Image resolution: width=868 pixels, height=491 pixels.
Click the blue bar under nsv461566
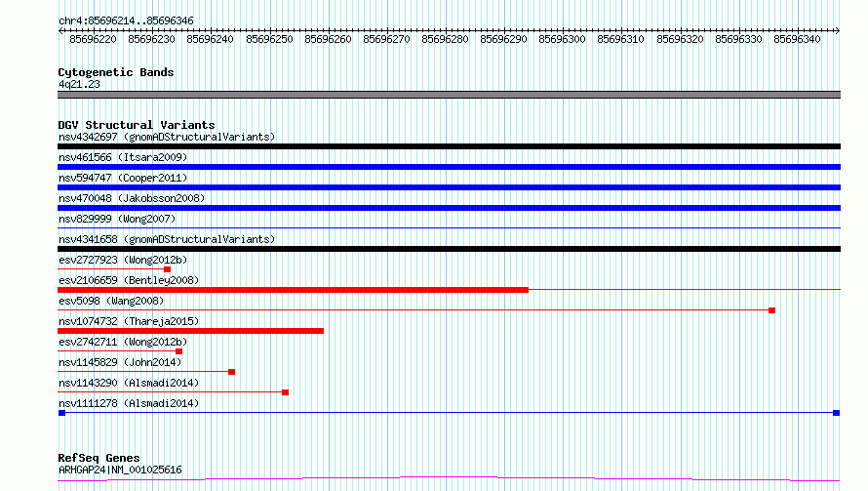point(449,167)
